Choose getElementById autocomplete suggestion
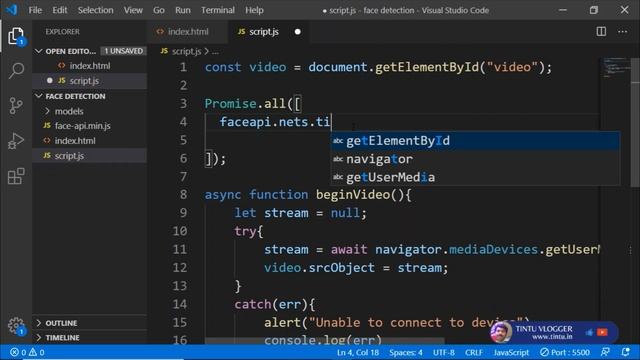The image size is (640, 360). [x=476, y=141]
